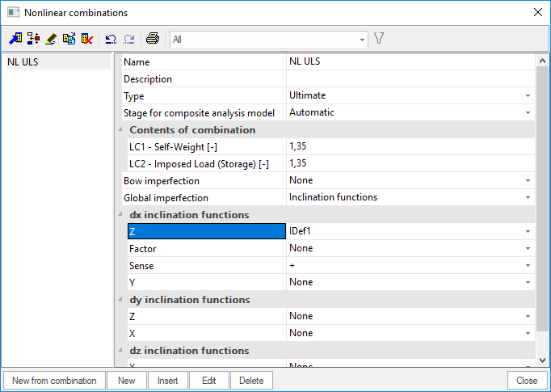Screen dimensions: 551x392
Task: Select NL ULS in the list
Action: click(57, 62)
